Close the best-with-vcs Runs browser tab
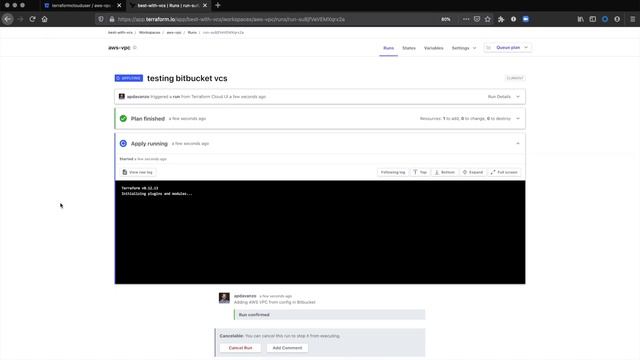The width and height of the screenshot is (640, 360). (x=205, y=5)
